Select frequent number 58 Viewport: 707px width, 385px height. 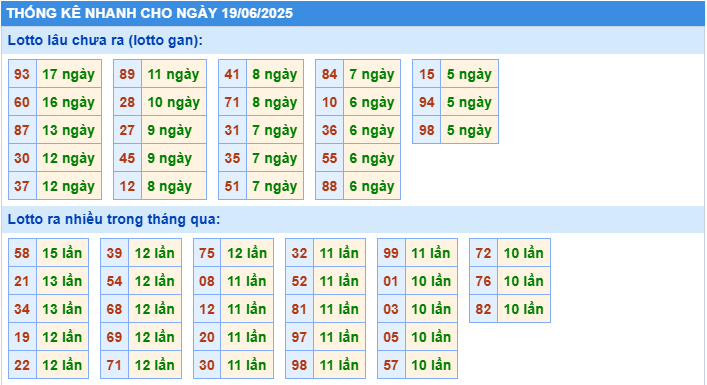pyautogui.click(x=22, y=253)
